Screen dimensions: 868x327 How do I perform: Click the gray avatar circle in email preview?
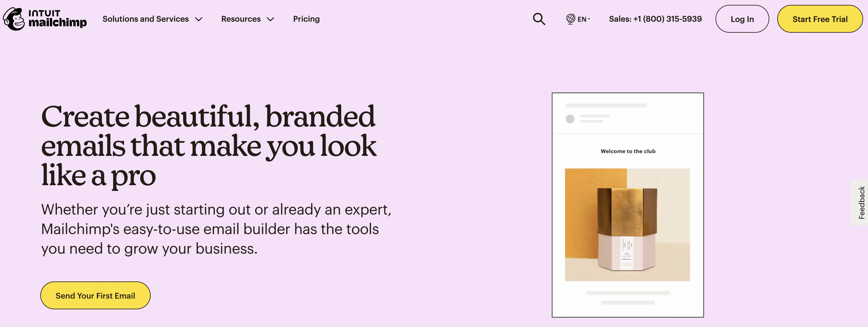coord(570,119)
